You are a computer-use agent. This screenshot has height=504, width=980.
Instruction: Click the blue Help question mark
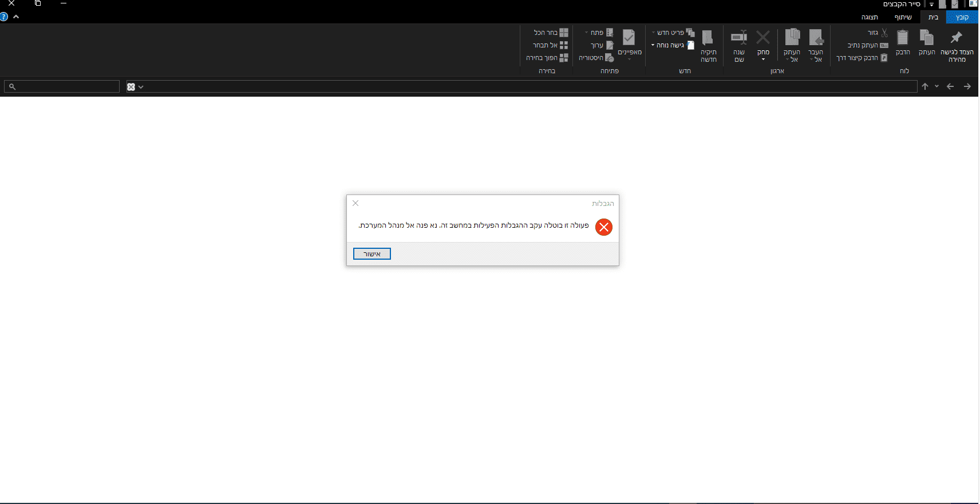4,17
